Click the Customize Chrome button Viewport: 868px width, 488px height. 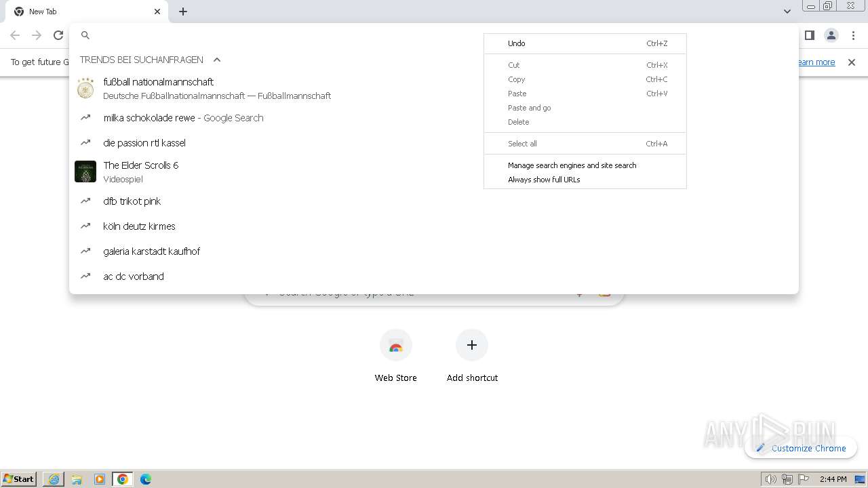coord(801,448)
